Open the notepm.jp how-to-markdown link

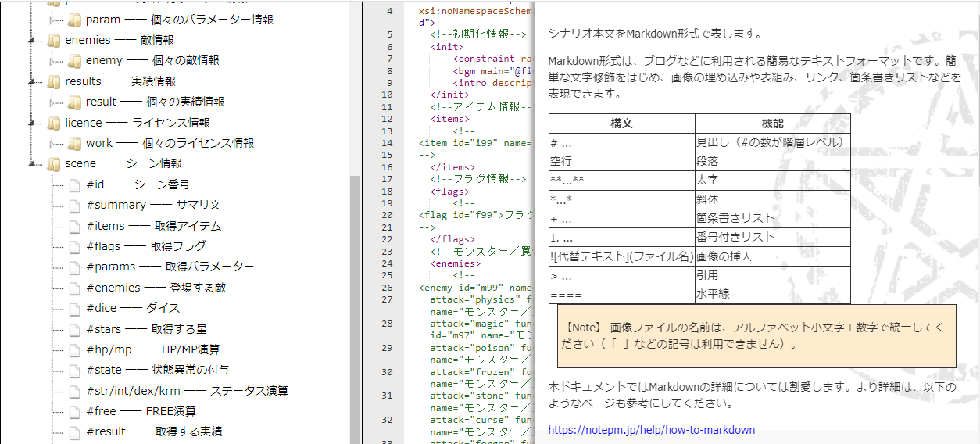pyautogui.click(x=651, y=430)
